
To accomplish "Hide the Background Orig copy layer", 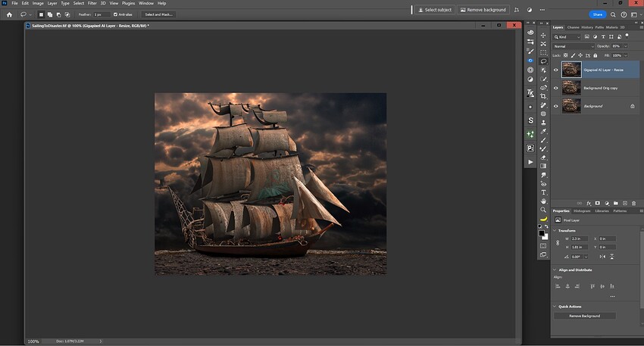I will click(555, 88).
